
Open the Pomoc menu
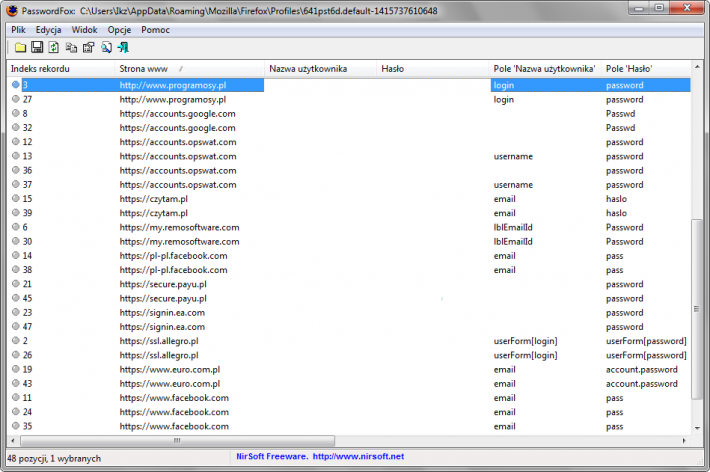click(155, 30)
